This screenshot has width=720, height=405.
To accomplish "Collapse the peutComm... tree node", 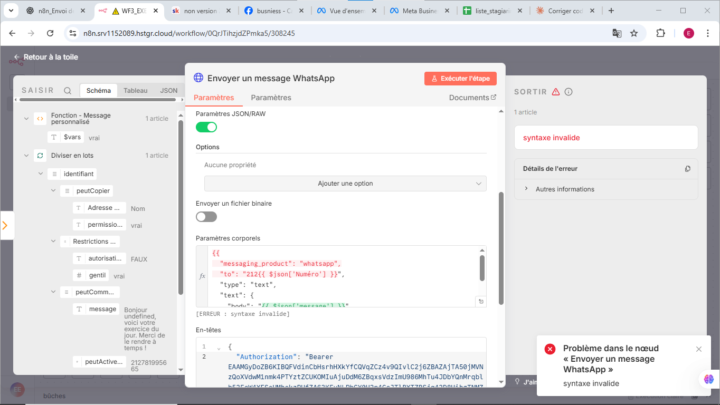I will coord(53,292).
